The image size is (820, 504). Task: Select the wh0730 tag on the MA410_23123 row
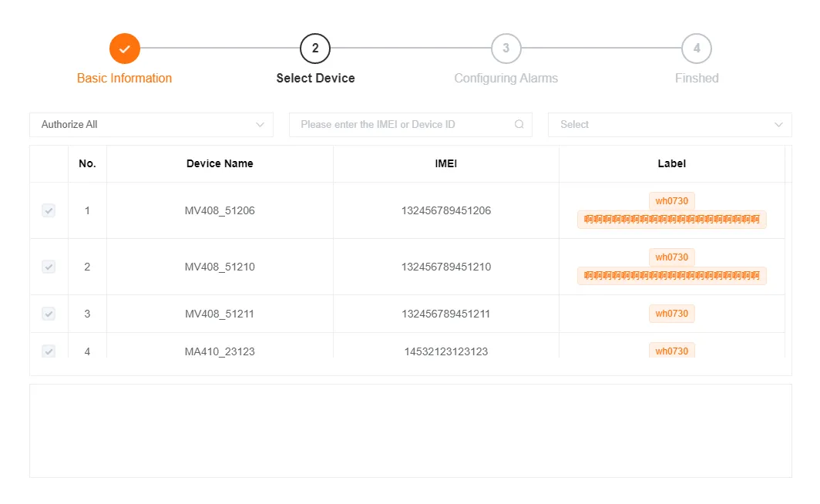point(671,351)
